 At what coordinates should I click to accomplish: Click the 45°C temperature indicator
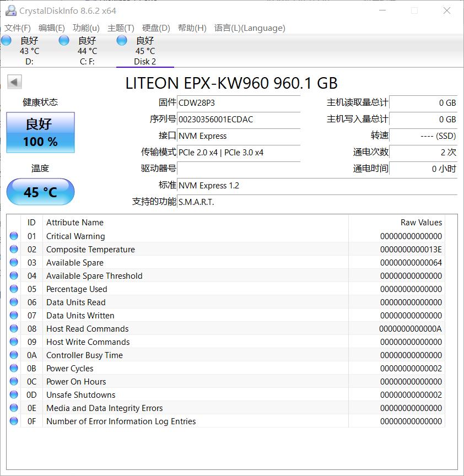40,192
